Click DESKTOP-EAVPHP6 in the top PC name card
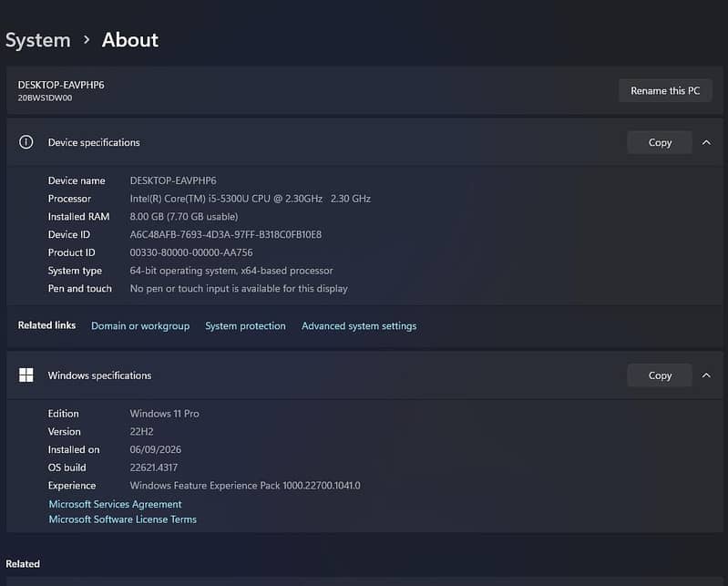Screen dimensions: 728x586 pos(61,85)
